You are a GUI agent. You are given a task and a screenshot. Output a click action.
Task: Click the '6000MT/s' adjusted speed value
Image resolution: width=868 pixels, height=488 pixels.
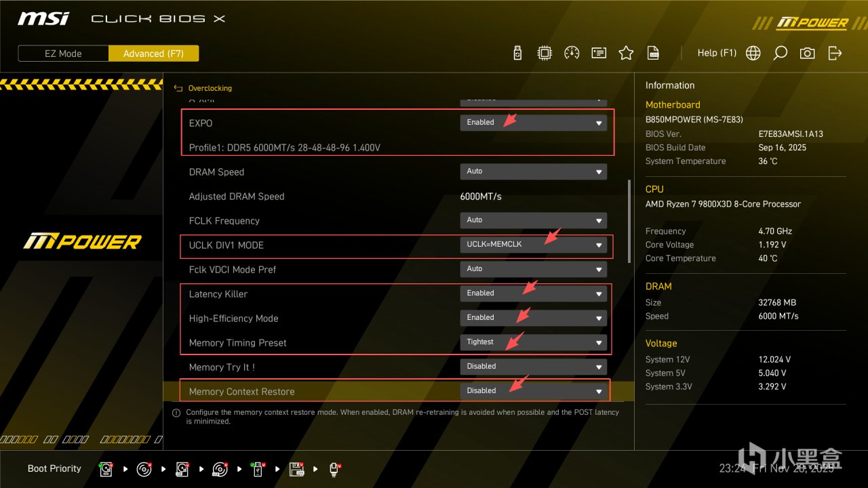481,197
